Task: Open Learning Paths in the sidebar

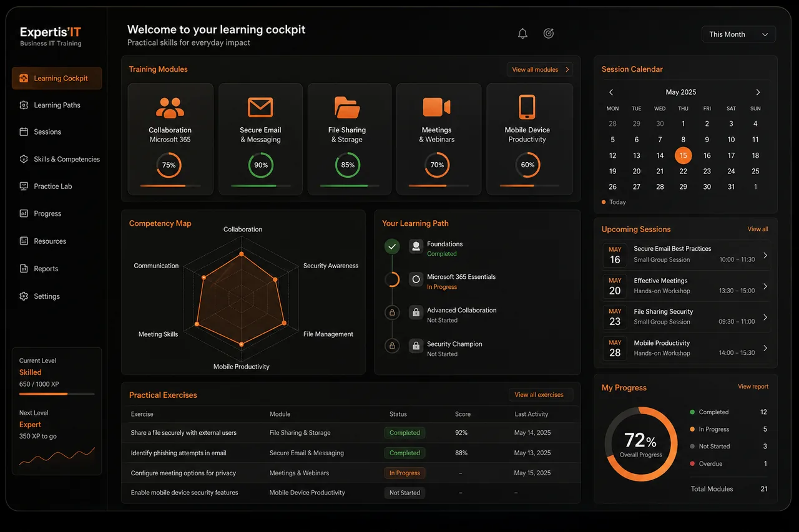Action: (x=57, y=105)
